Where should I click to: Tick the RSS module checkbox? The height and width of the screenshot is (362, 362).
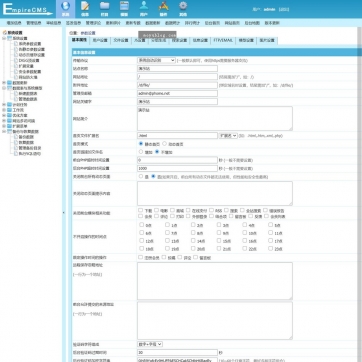[211, 210]
